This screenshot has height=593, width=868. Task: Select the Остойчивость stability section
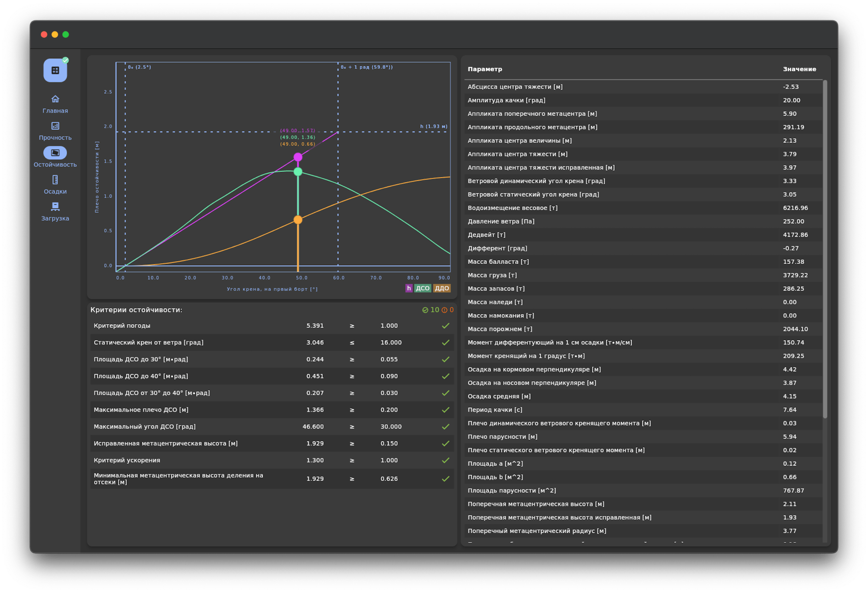click(x=55, y=158)
